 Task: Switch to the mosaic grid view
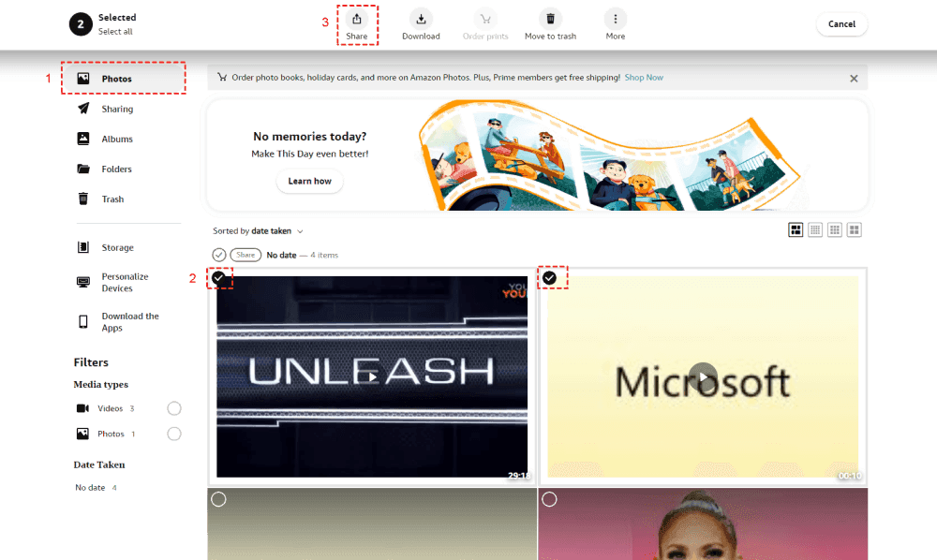796,229
